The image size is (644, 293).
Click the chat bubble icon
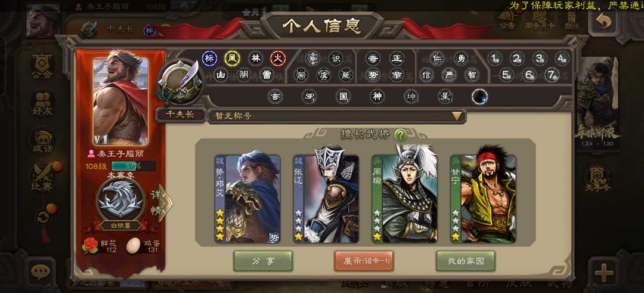tap(41, 272)
